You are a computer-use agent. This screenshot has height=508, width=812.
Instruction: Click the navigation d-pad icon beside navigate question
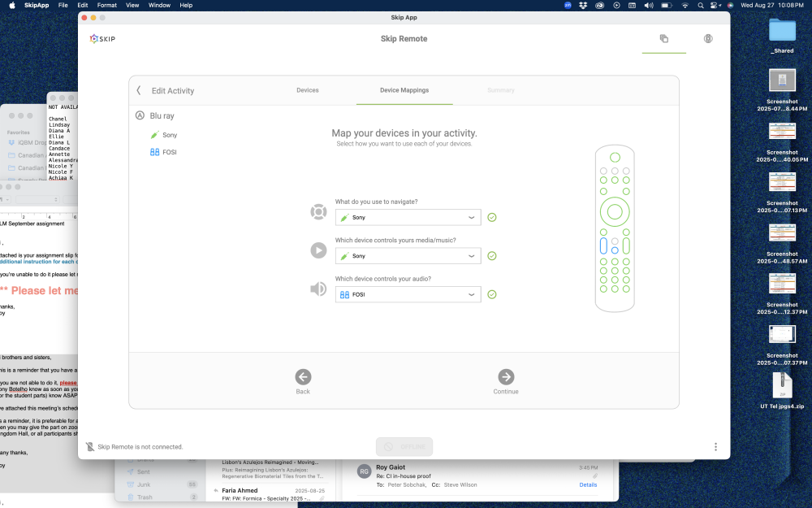[x=318, y=211]
